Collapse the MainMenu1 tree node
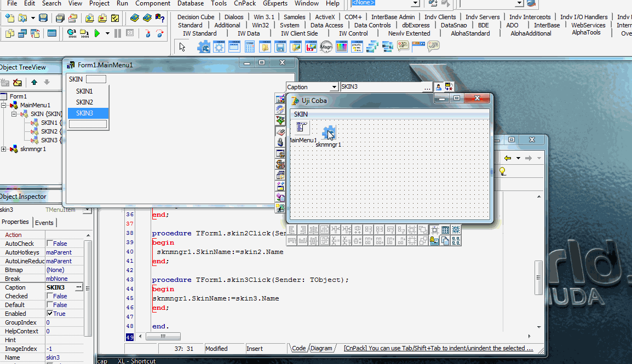 [x=4, y=105]
